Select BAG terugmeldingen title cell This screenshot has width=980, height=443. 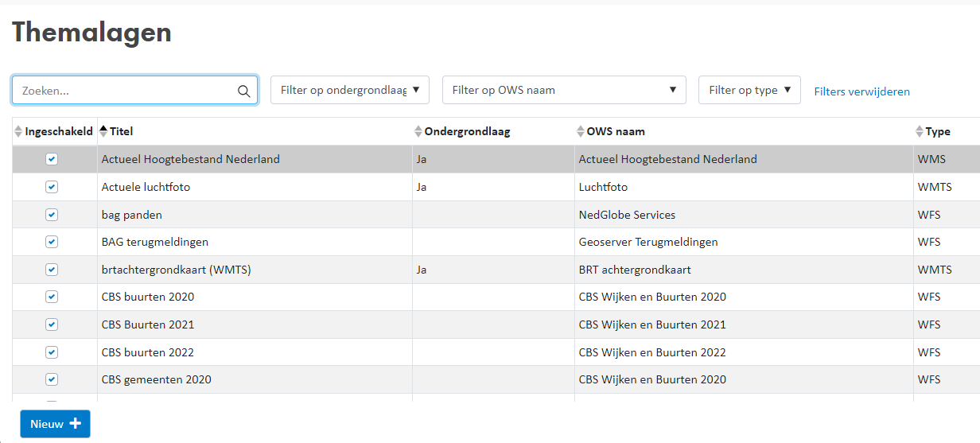click(255, 242)
